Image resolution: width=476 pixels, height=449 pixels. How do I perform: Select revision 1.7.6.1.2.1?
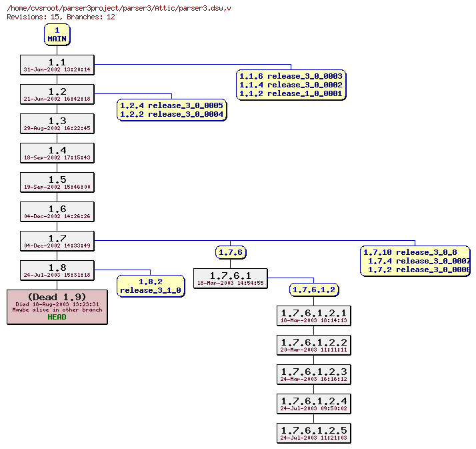pyautogui.click(x=314, y=316)
